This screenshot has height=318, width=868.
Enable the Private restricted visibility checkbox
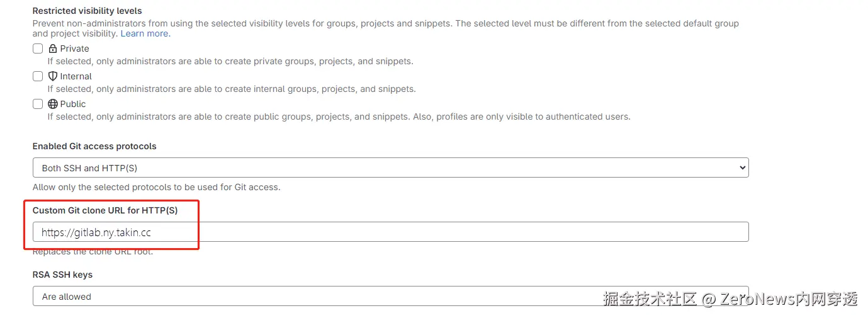(x=38, y=48)
